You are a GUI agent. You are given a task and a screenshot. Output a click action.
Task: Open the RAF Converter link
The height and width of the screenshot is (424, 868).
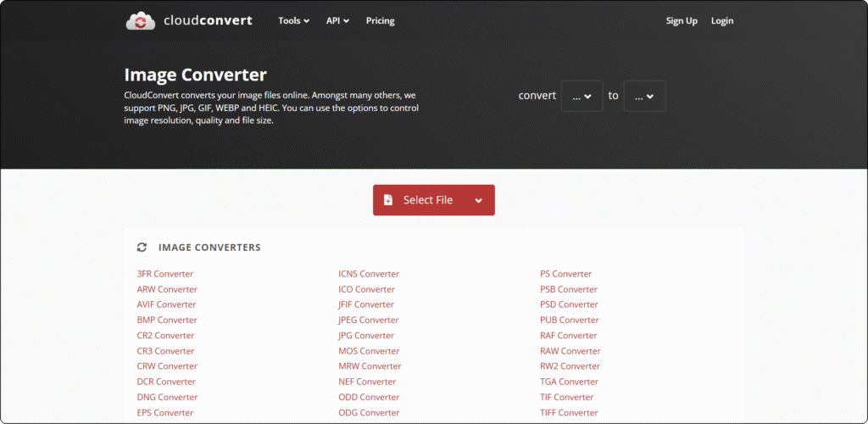(x=569, y=336)
